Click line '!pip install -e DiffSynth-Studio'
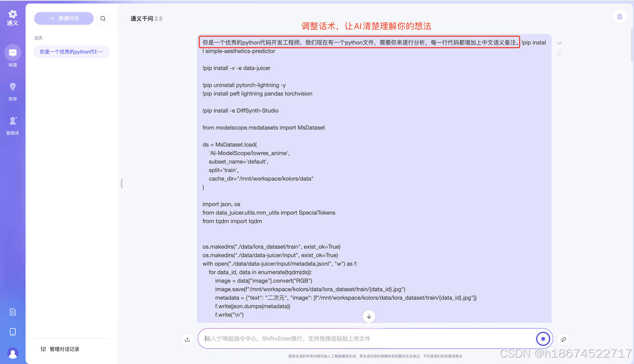This screenshot has height=364, width=634. click(x=240, y=110)
